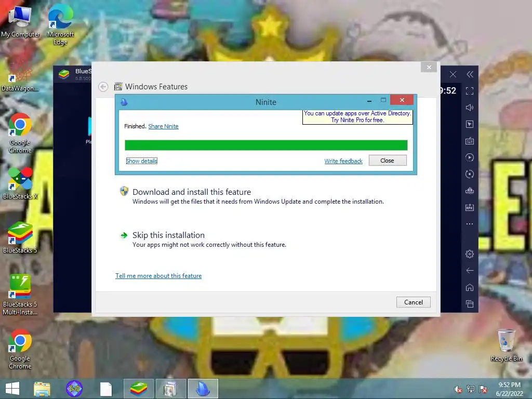The width and height of the screenshot is (532, 399).
Task: Open Tell me more about this feature
Action: pos(158,276)
